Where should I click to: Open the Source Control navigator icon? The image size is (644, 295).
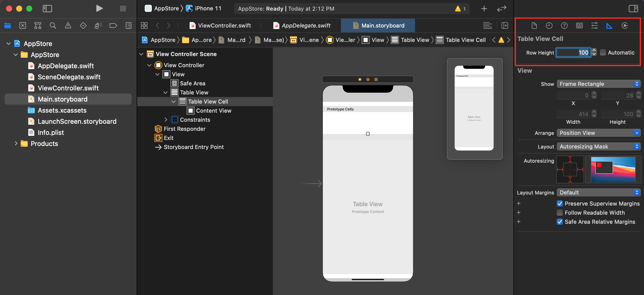[x=23, y=26]
